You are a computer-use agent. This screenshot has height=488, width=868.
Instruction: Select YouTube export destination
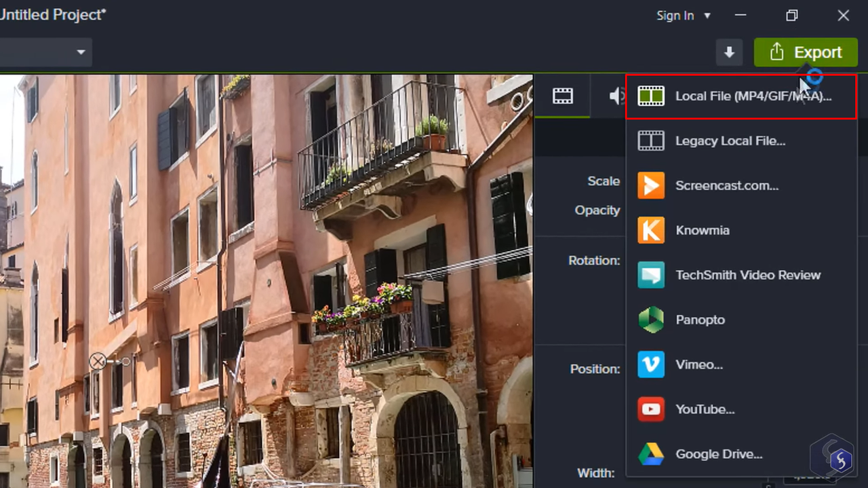pos(741,410)
